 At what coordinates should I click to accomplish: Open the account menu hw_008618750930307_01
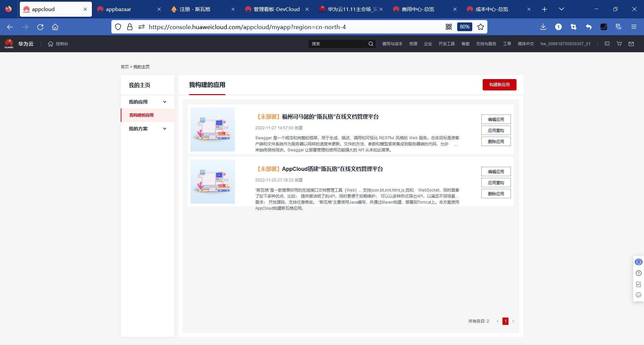click(x=566, y=44)
